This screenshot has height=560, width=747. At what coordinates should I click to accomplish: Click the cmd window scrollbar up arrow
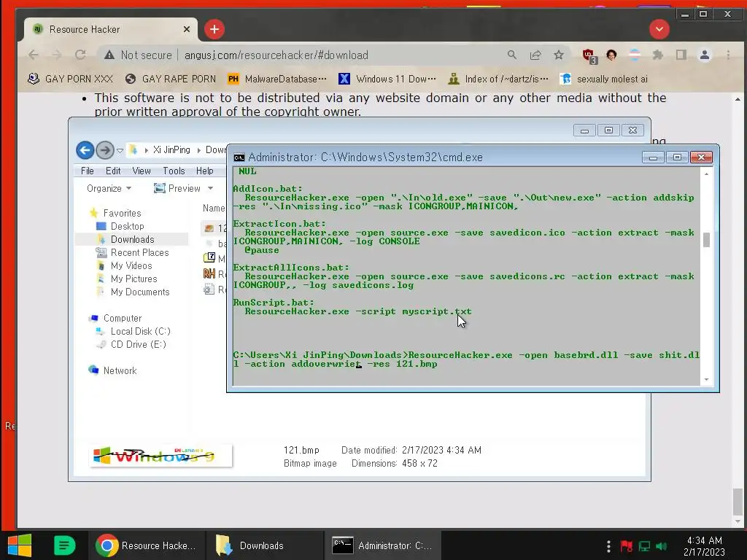pyautogui.click(x=706, y=174)
